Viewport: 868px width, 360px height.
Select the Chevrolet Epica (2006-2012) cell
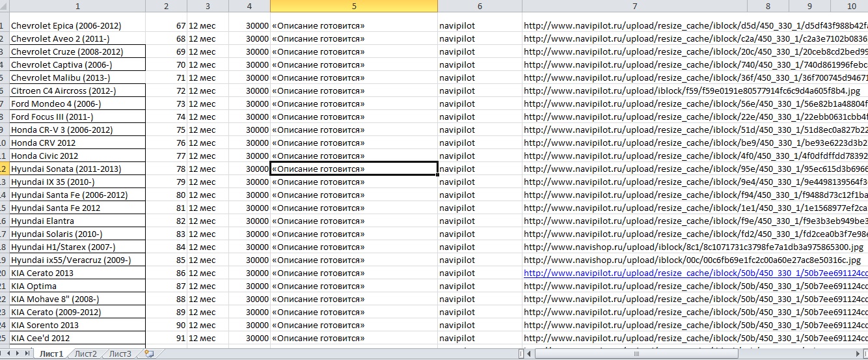point(77,25)
